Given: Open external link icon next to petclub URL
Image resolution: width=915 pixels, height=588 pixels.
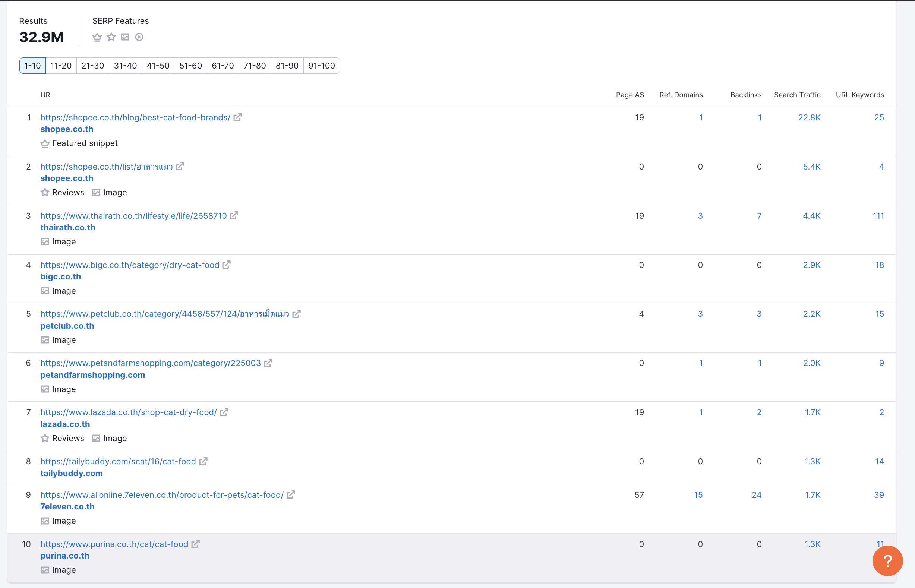Looking at the screenshot, I should [297, 314].
